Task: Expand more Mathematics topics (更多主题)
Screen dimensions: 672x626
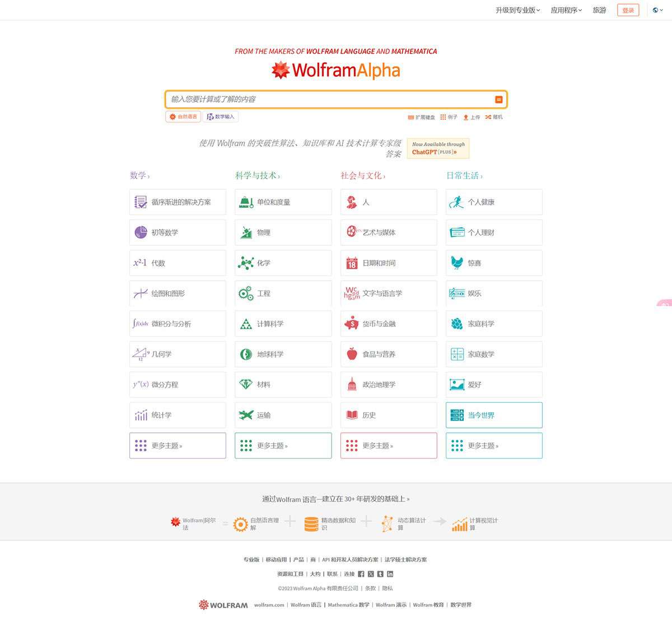Action: [178, 446]
